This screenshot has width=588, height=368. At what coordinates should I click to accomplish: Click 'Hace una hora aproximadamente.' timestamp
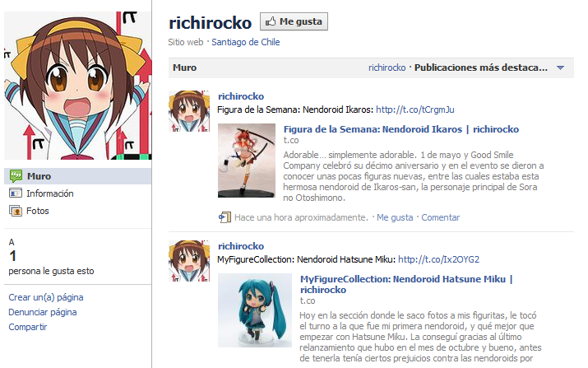301,217
